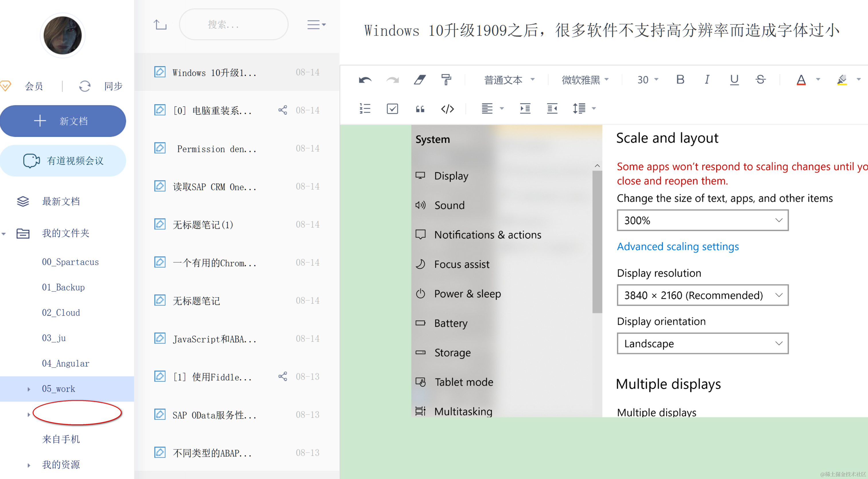The image size is (868, 479).
Task: Open the font size 30 dropdown
Action: click(647, 80)
